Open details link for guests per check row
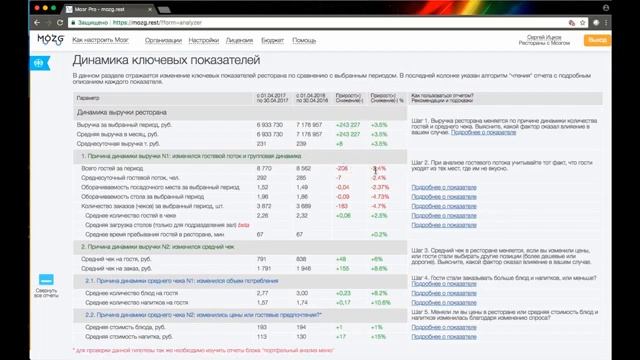This screenshot has height=360, width=640. 444,216
